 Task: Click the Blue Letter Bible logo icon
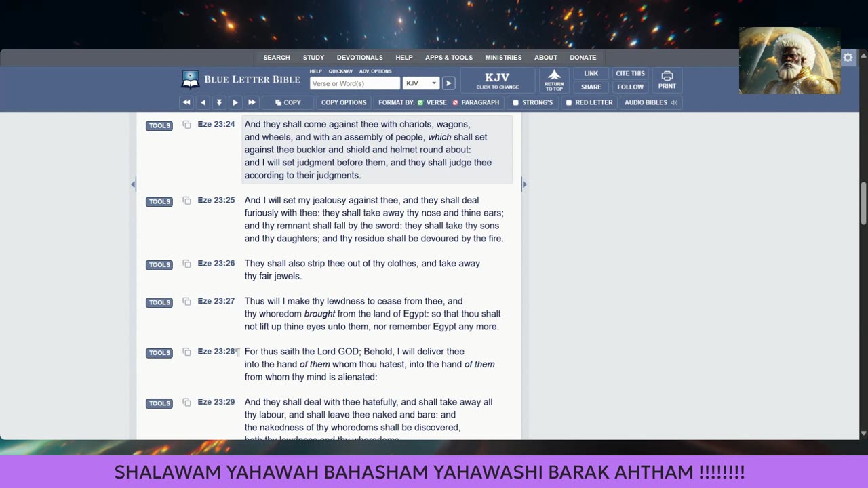(191, 80)
